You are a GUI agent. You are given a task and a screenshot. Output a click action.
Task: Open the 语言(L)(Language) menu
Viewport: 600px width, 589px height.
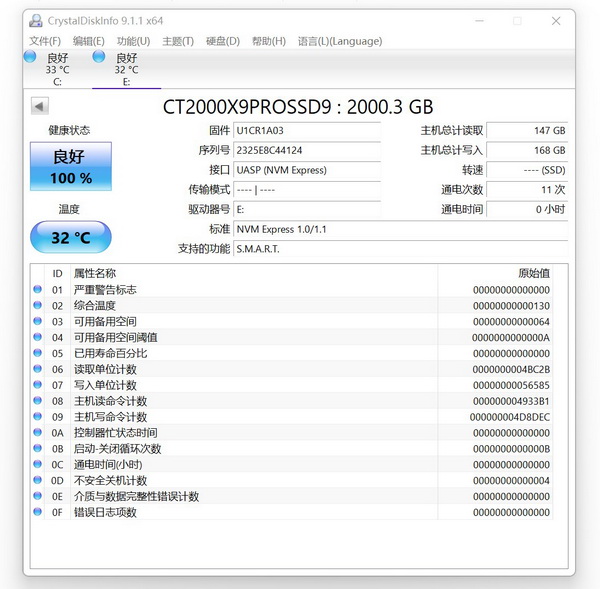tap(340, 41)
